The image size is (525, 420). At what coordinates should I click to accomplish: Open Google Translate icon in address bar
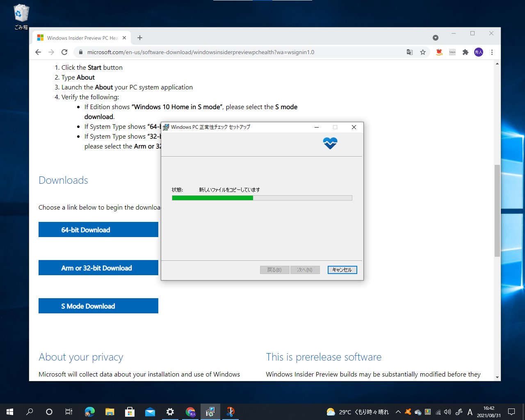pos(410,52)
